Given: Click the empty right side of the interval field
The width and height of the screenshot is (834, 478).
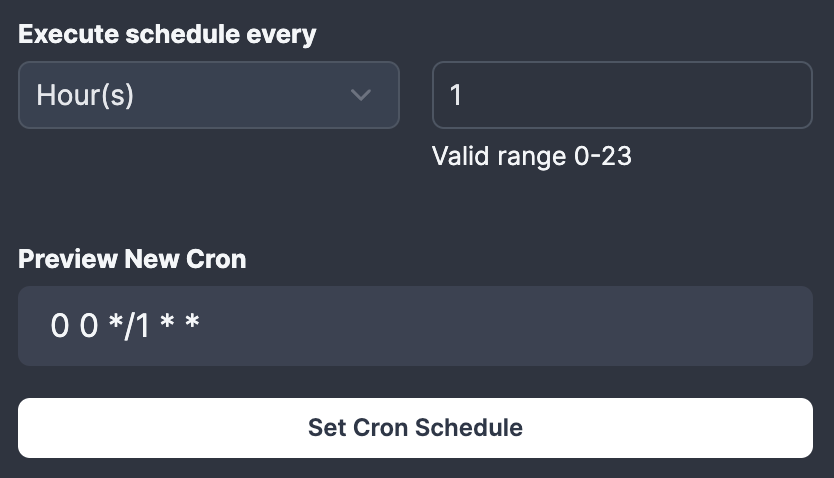Looking at the screenshot, I should [x=700, y=96].
